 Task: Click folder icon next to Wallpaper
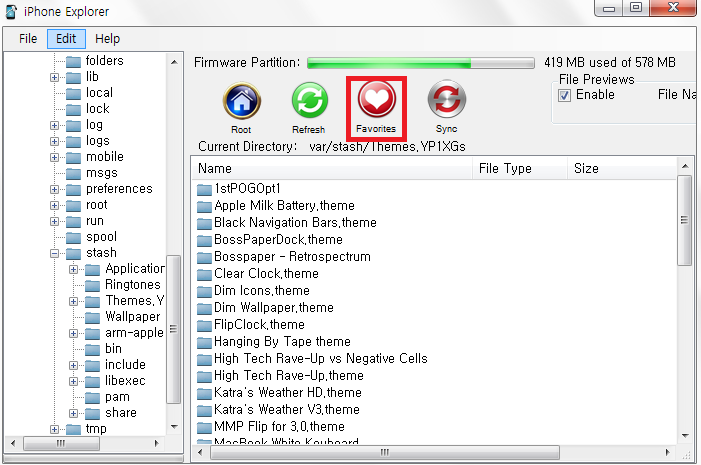pos(93,317)
